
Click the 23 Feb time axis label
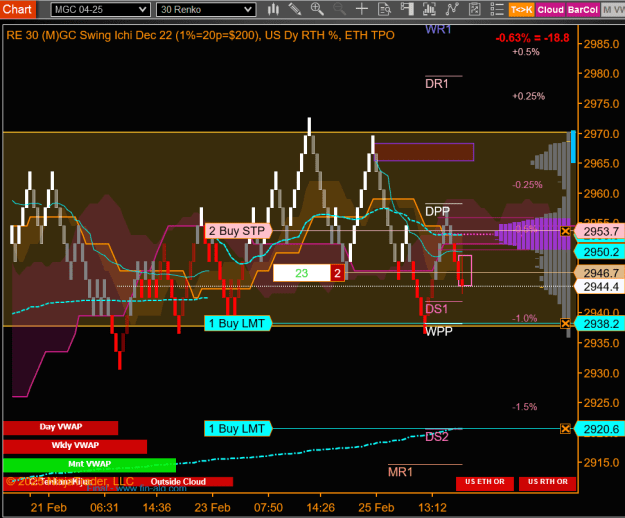(212, 508)
